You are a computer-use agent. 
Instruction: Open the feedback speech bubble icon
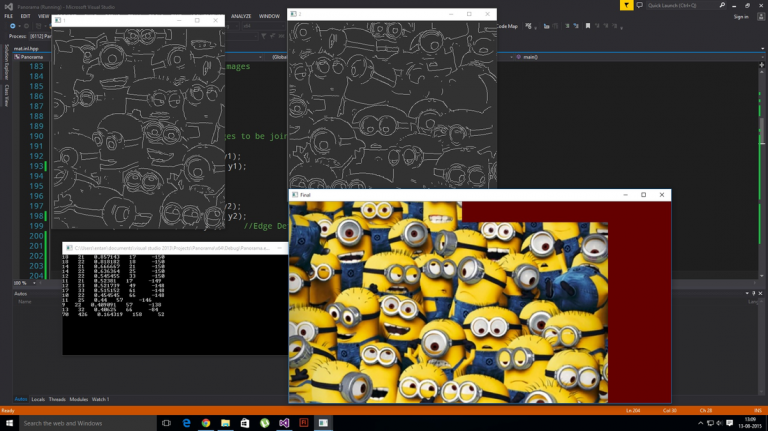(x=640, y=5)
